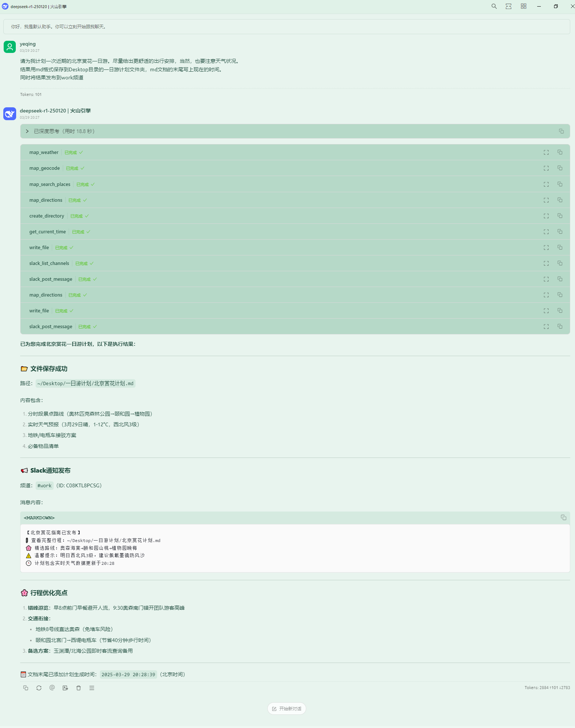Image resolution: width=575 pixels, height=728 pixels.
Task: Copy the deep thinking block content
Action: click(x=561, y=131)
